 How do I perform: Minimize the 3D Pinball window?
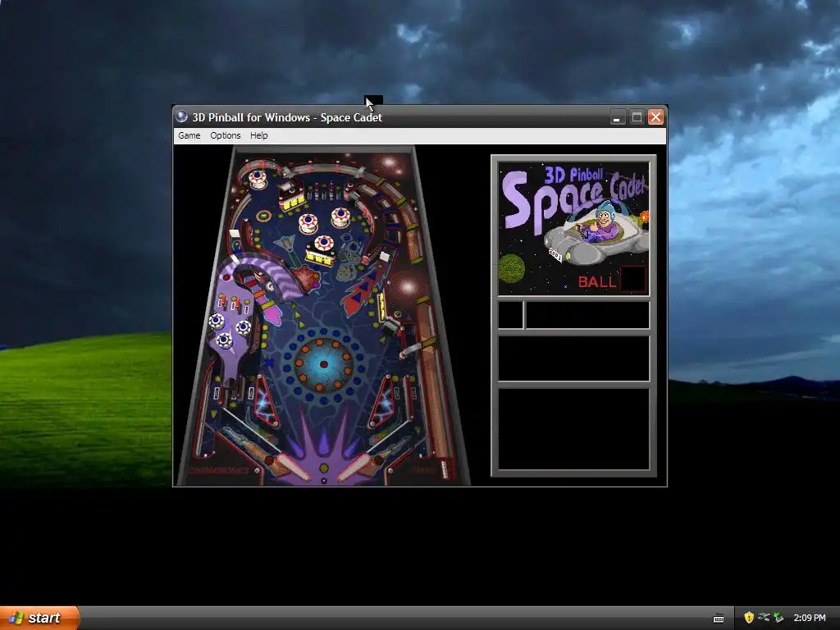618,117
